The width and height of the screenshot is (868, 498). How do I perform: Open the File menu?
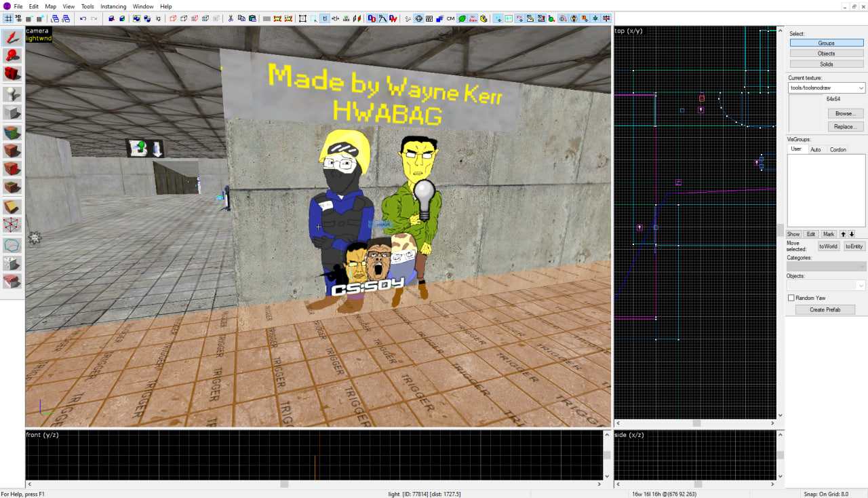coord(18,6)
